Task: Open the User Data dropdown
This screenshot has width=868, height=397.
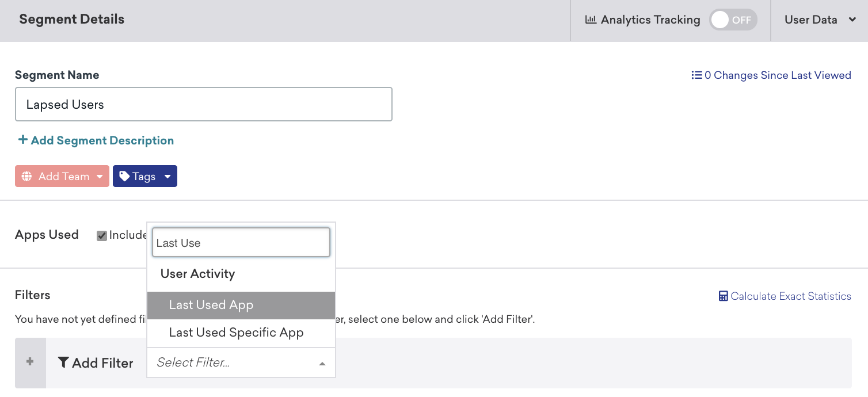Action: [x=820, y=20]
